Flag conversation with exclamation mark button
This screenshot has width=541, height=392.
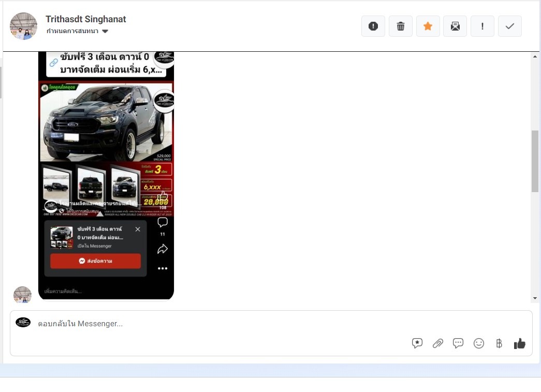pos(482,26)
